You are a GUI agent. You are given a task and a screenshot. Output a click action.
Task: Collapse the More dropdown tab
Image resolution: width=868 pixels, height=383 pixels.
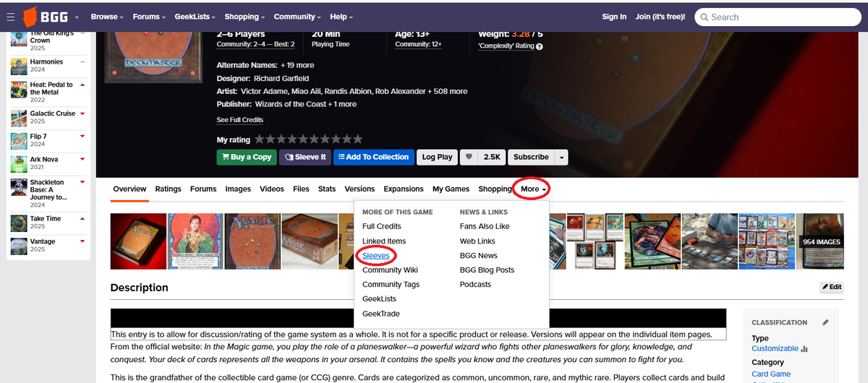tap(533, 189)
